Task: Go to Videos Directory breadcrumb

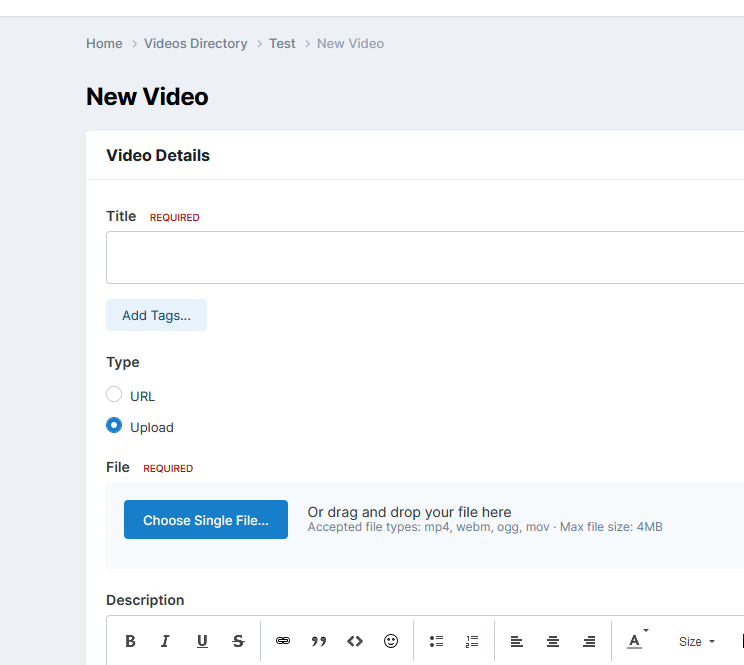Action: tap(196, 44)
